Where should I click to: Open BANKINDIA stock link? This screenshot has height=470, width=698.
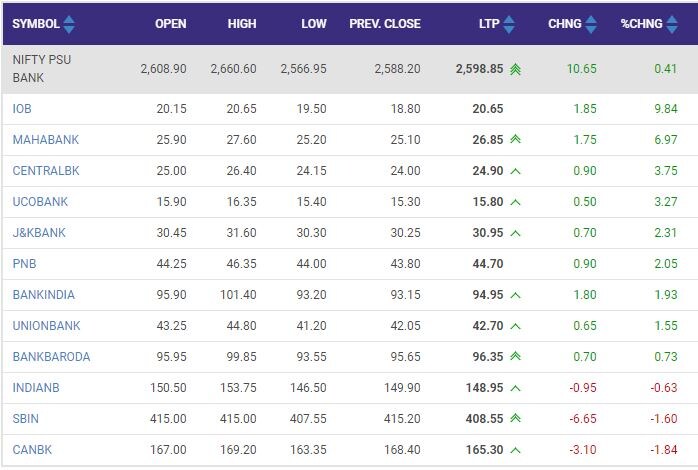point(43,295)
